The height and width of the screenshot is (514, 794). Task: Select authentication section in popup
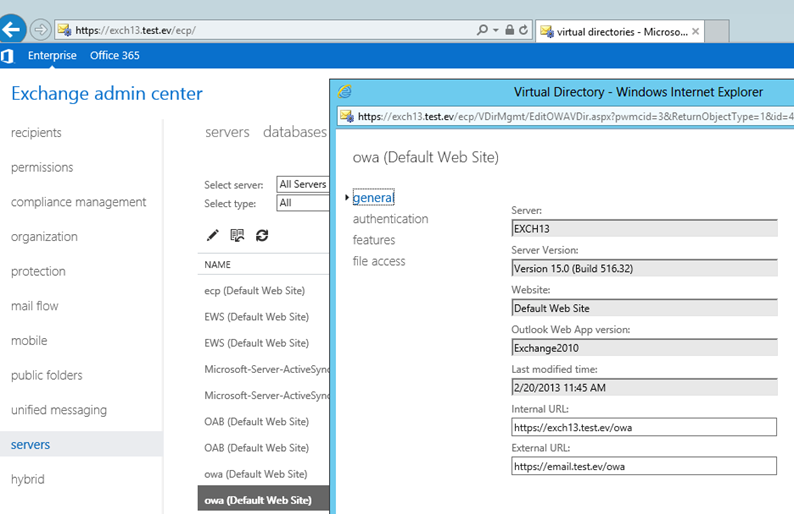(390, 219)
